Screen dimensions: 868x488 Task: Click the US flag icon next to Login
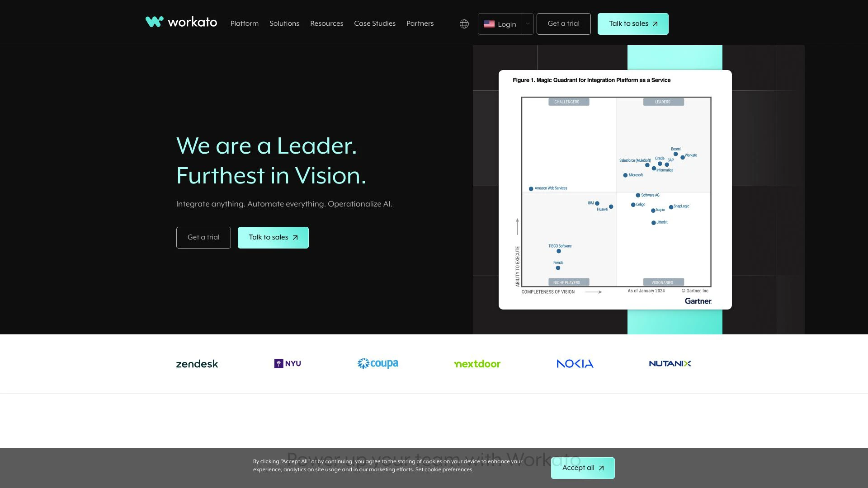(488, 24)
